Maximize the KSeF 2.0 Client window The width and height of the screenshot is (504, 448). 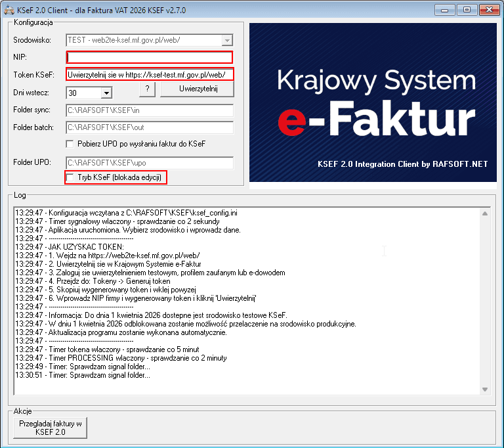[467, 10]
